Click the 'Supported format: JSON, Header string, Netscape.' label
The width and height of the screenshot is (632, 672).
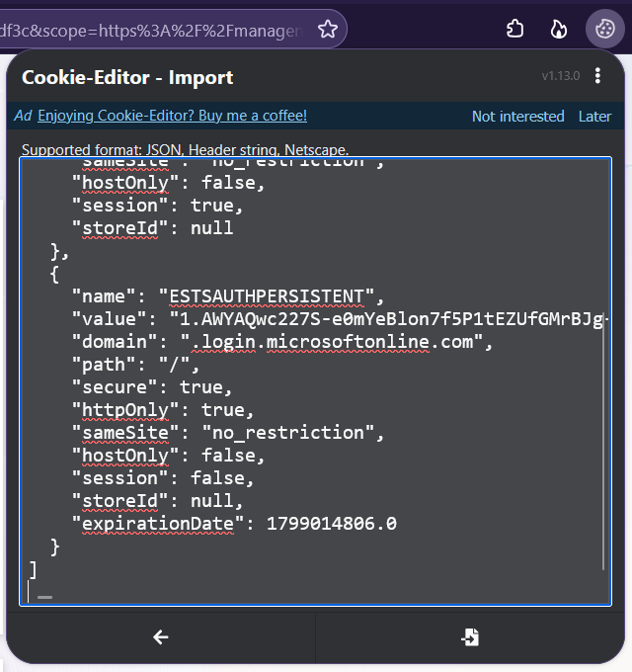point(185,150)
